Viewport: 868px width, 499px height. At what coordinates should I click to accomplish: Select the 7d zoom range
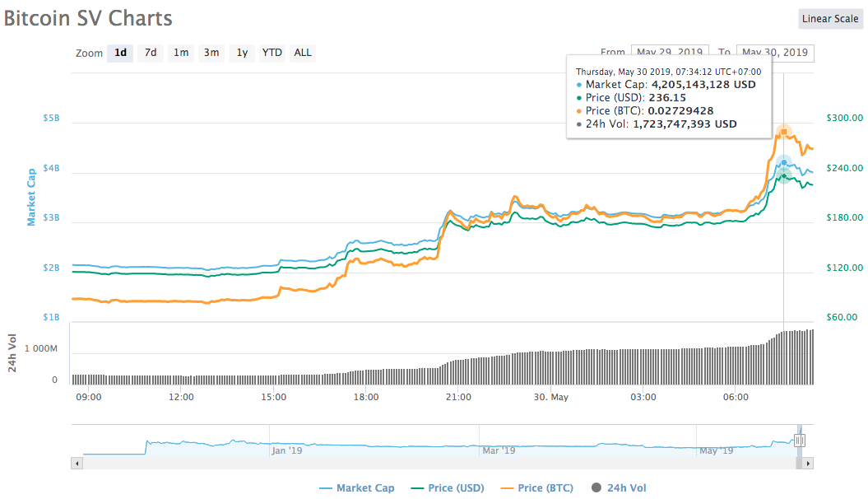coord(151,53)
